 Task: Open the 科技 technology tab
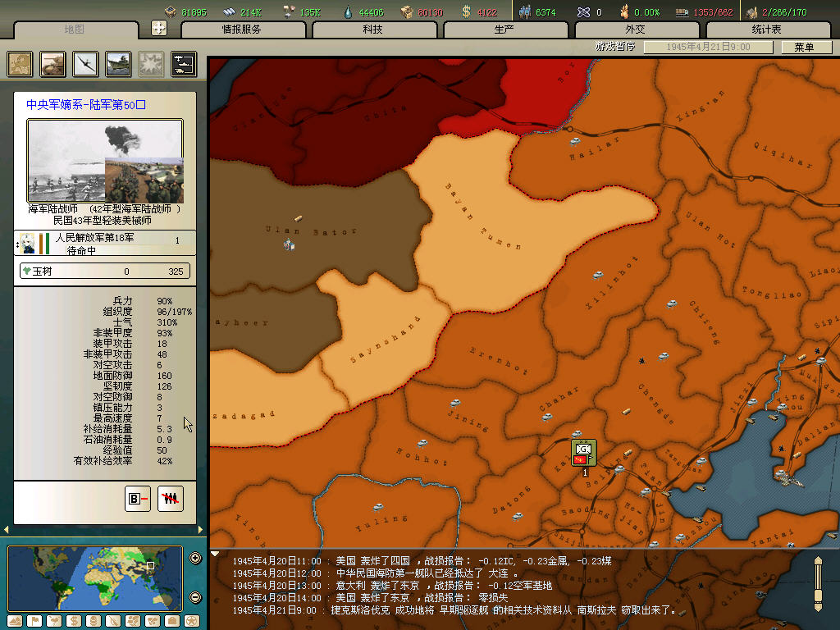coord(373,30)
